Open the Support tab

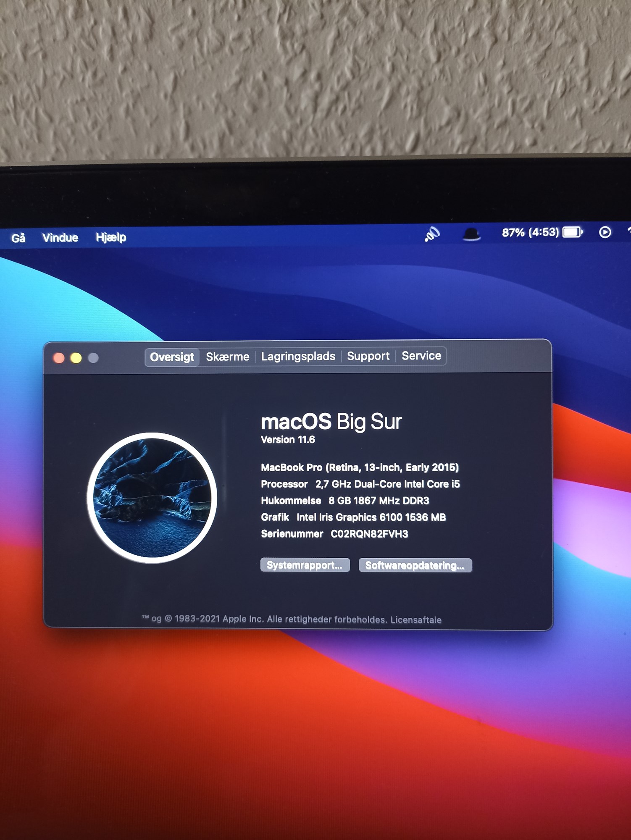(368, 356)
